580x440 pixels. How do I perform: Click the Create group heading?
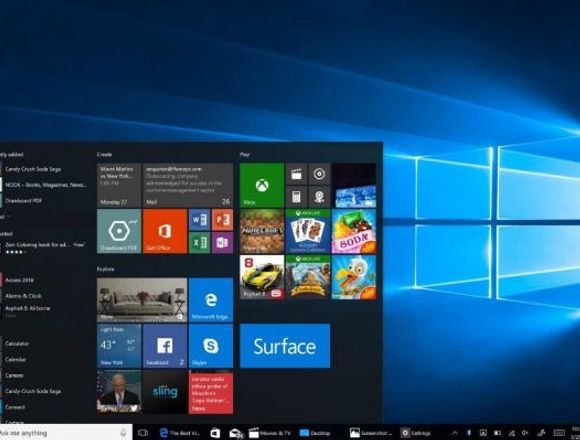pos(104,154)
